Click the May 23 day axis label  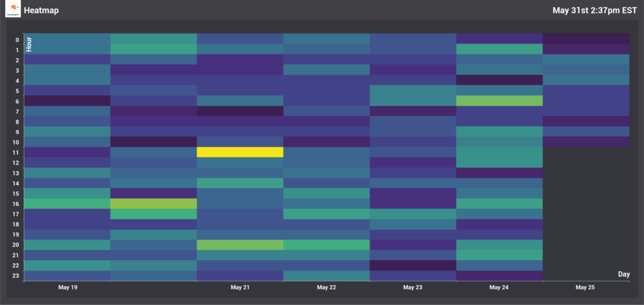pos(412,287)
